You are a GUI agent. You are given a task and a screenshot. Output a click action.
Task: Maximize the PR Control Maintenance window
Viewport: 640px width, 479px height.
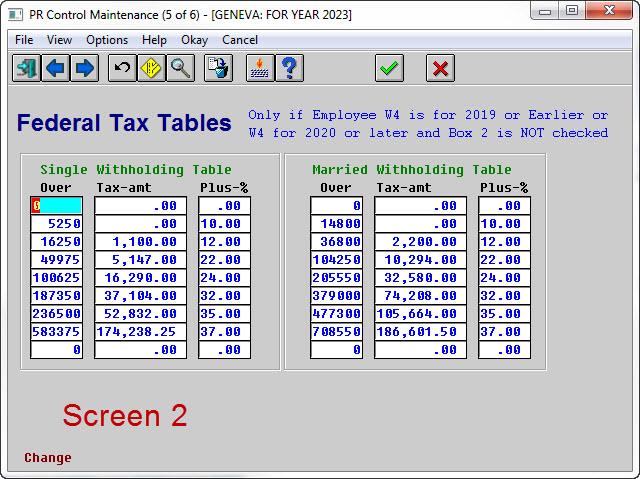click(572, 11)
